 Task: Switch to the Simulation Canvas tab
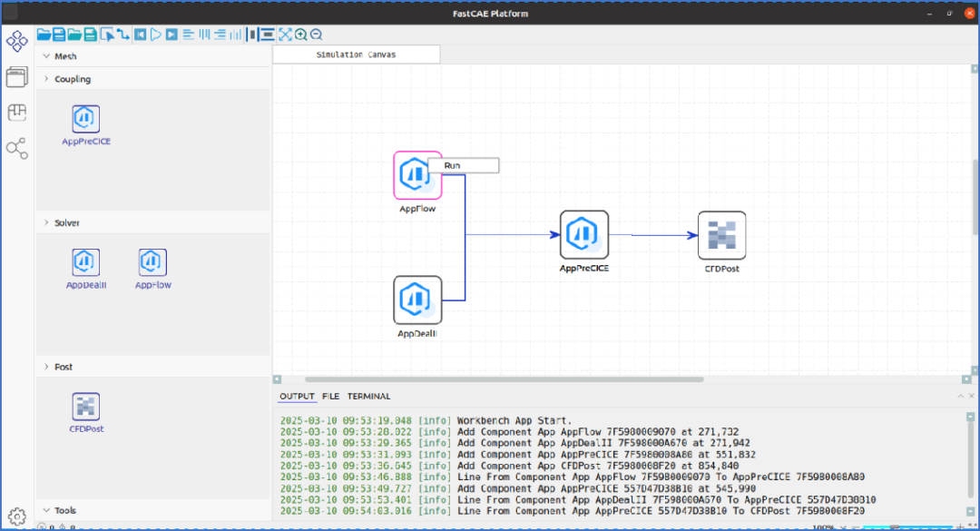[357, 54]
